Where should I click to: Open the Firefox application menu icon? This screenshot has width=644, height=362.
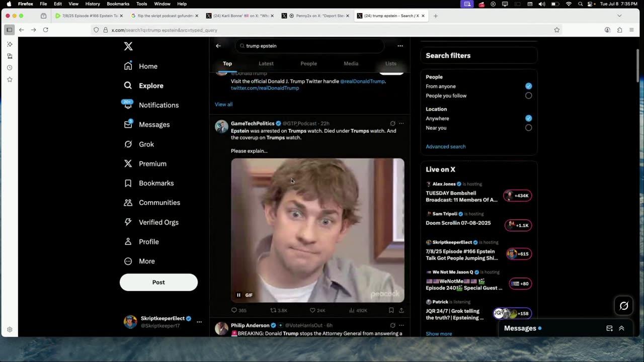[631, 30]
